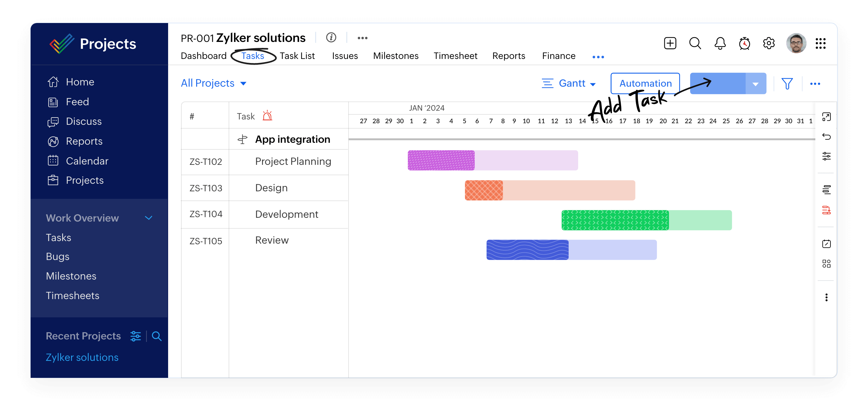Click the Add Task button icon
Image resolution: width=868 pixels, height=416 pixels.
click(x=720, y=83)
